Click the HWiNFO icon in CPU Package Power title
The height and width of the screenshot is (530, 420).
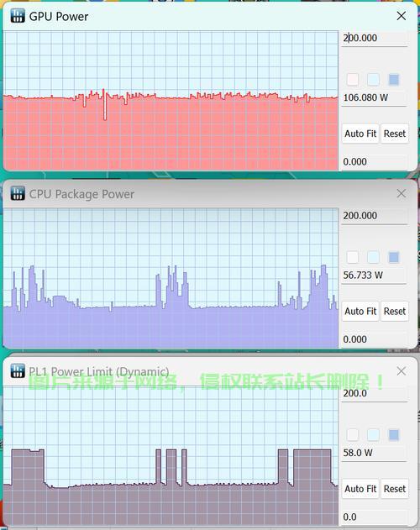pos(18,193)
